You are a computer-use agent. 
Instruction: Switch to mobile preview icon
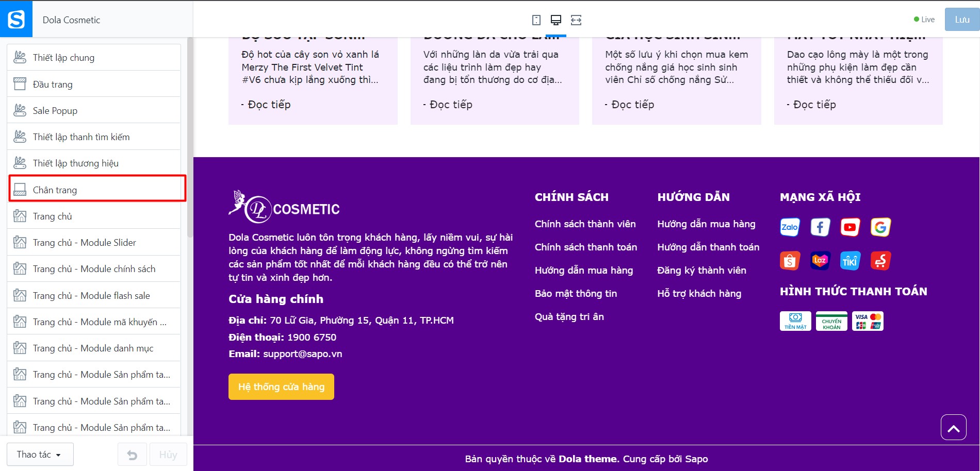(x=536, y=20)
